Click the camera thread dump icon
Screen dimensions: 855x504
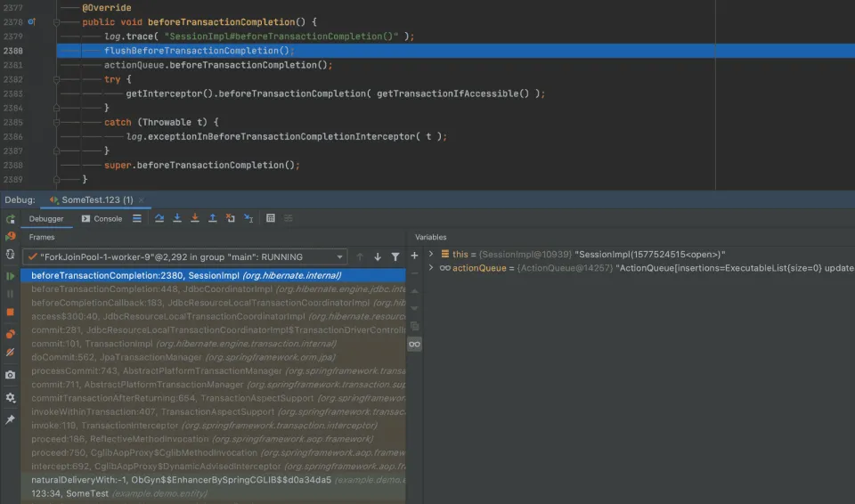(x=11, y=375)
